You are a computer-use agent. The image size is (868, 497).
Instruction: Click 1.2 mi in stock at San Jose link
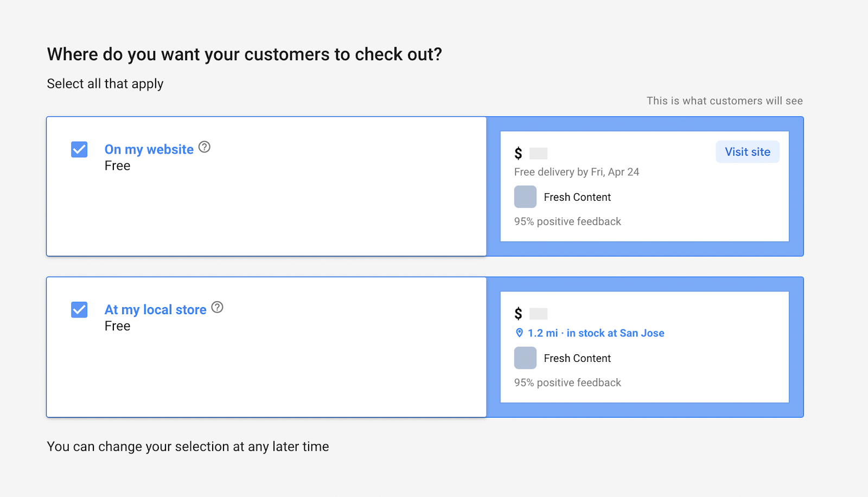tap(596, 333)
